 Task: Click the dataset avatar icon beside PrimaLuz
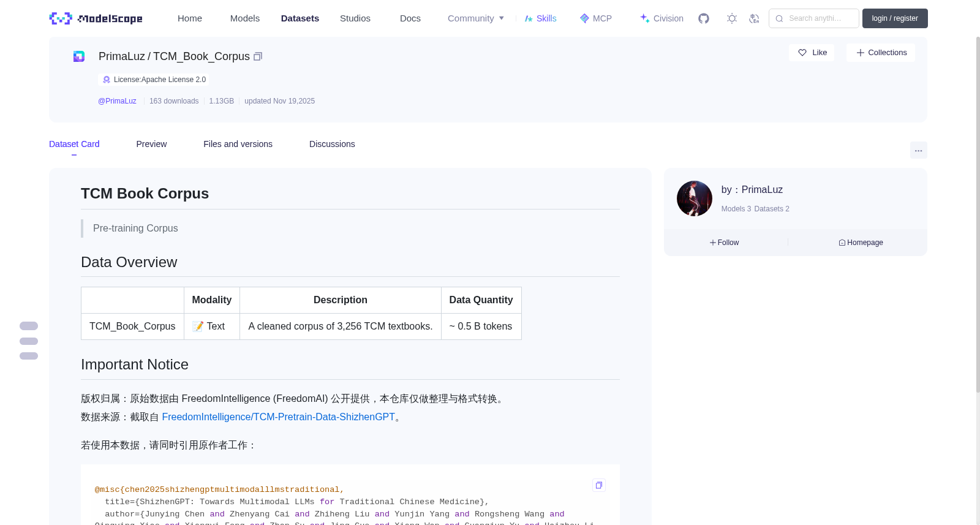[x=79, y=56]
